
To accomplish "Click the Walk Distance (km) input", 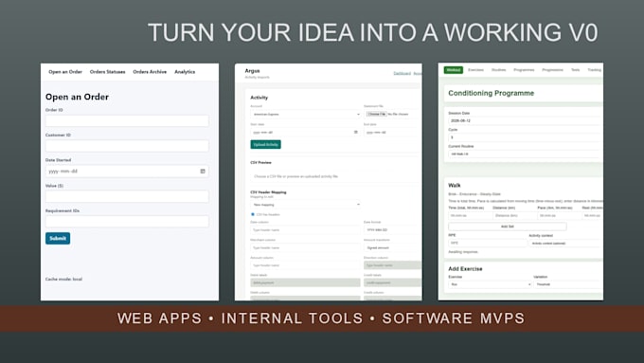I will [514, 215].
